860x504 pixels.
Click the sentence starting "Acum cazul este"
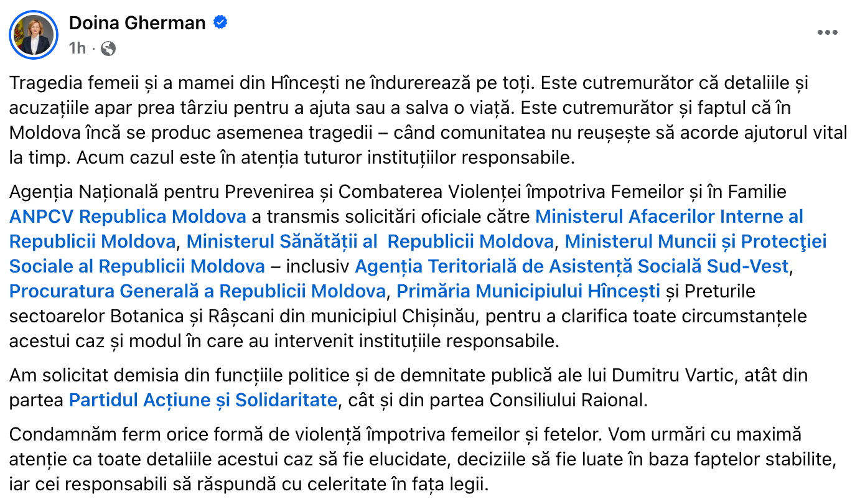[324, 157]
